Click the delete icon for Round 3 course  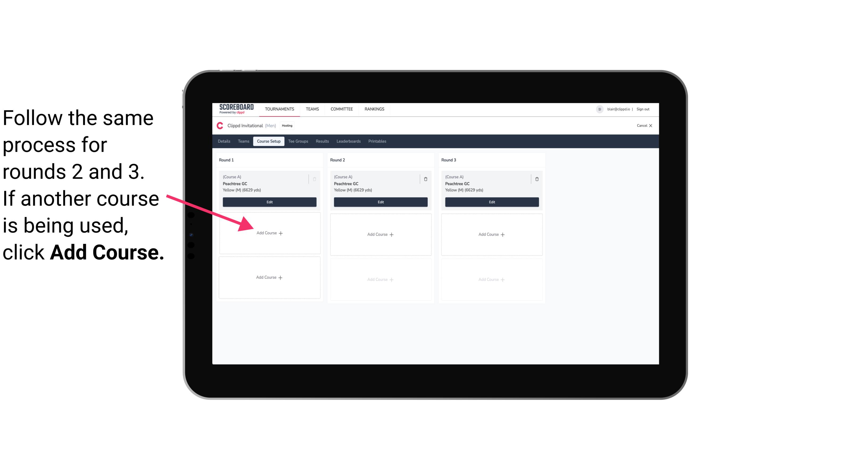point(535,179)
